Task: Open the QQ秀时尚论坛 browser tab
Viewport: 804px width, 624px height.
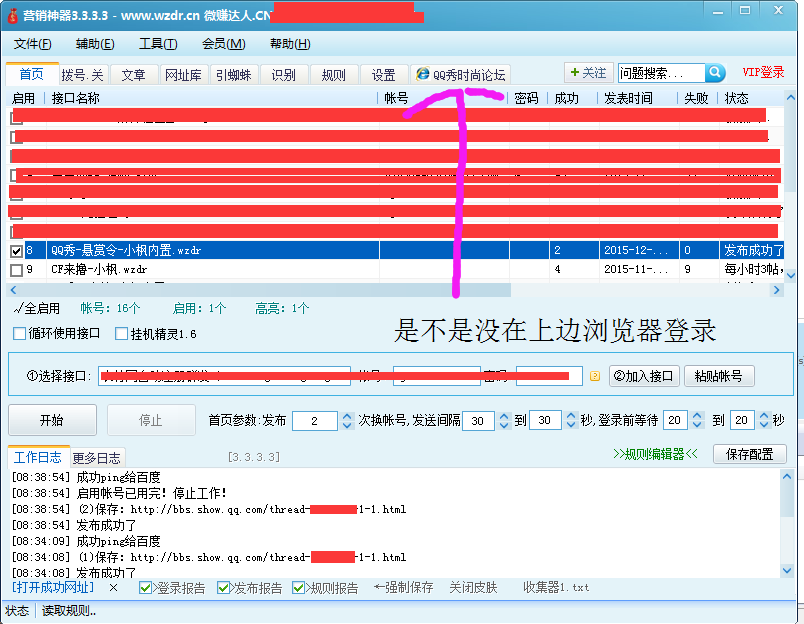Action: click(x=461, y=75)
